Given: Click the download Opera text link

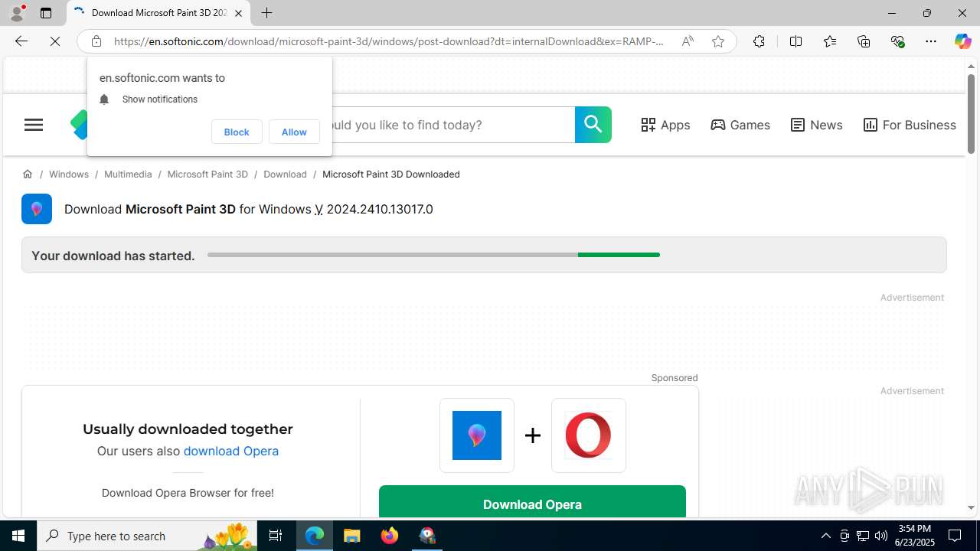Looking at the screenshot, I should click(x=230, y=451).
